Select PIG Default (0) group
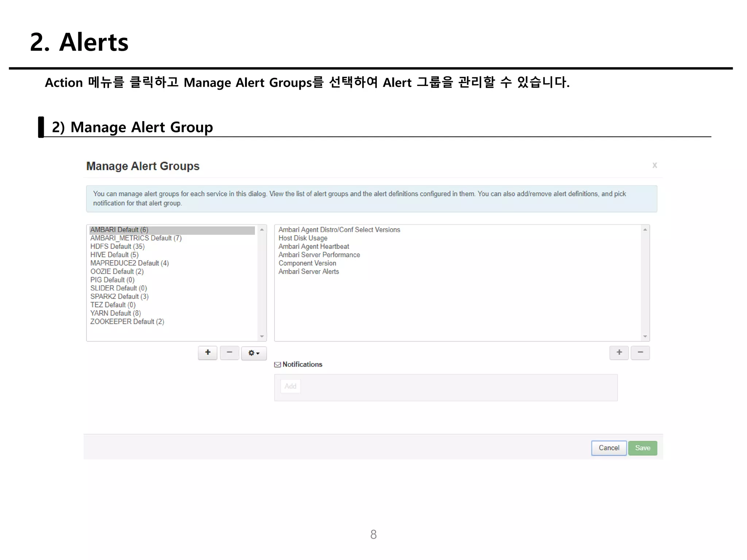The height and width of the screenshot is (560, 747). pos(172,280)
